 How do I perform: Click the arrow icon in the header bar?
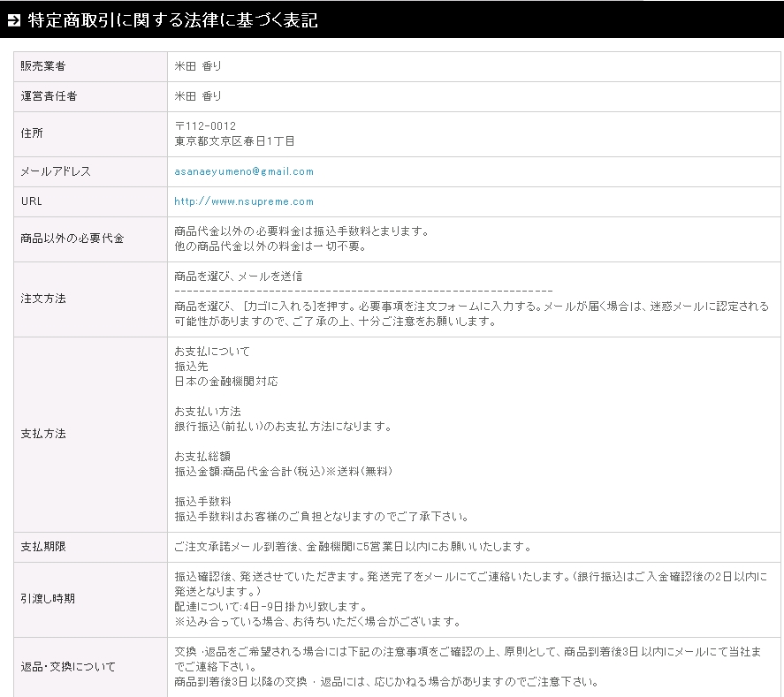point(14,20)
